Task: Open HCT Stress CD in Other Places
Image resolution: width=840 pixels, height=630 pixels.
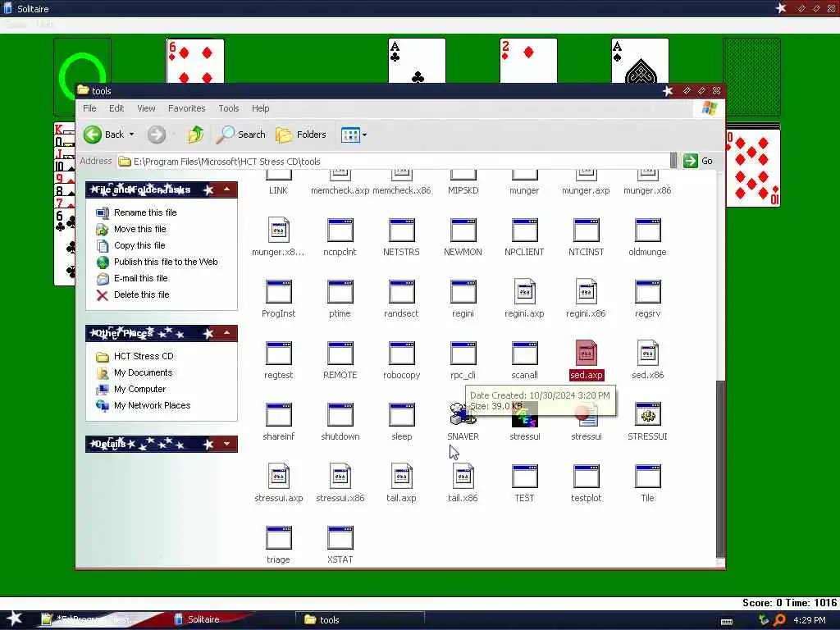Action: pos(144,356)
